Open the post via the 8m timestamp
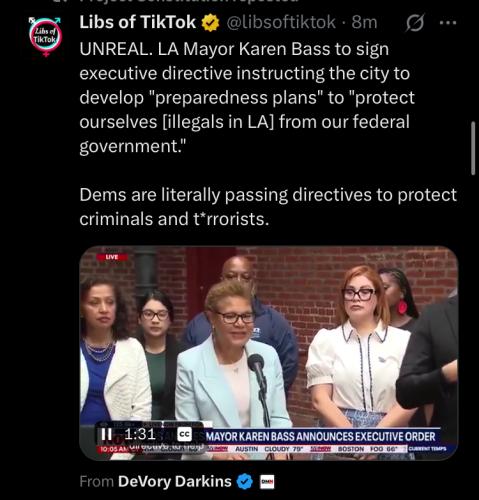This screenshot has width=479, height=500. (x=364, y=23)
